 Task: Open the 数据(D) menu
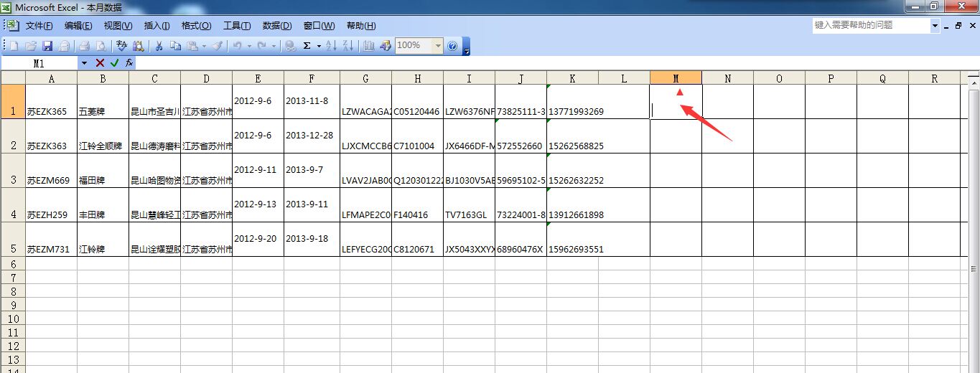[x=277, y=26]
